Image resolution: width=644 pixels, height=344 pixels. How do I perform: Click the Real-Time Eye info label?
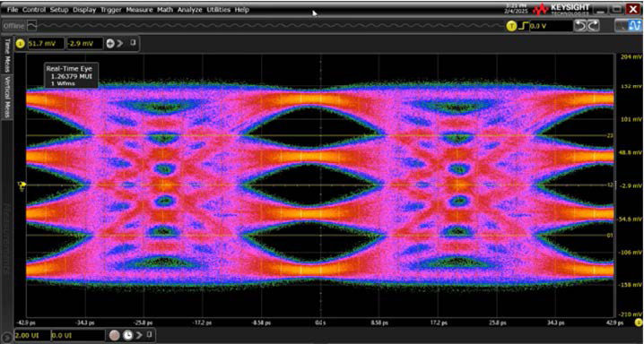click(70, 76)
